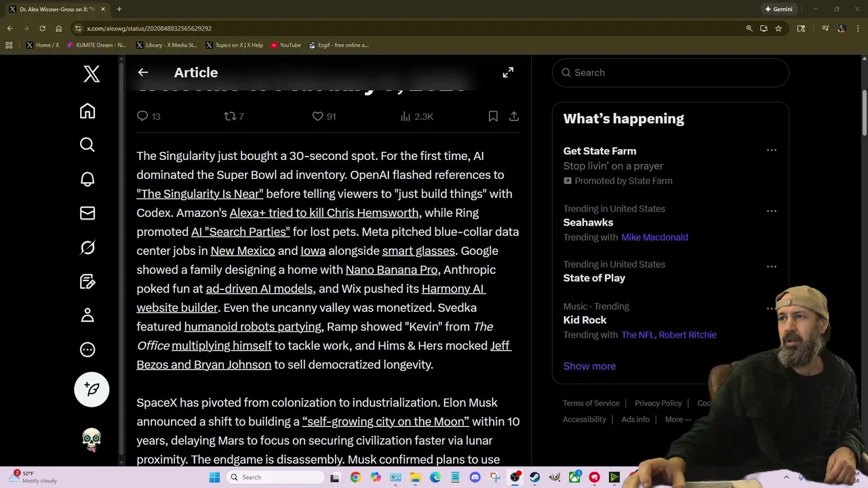Open the smart glasses link

click(418, 251)
